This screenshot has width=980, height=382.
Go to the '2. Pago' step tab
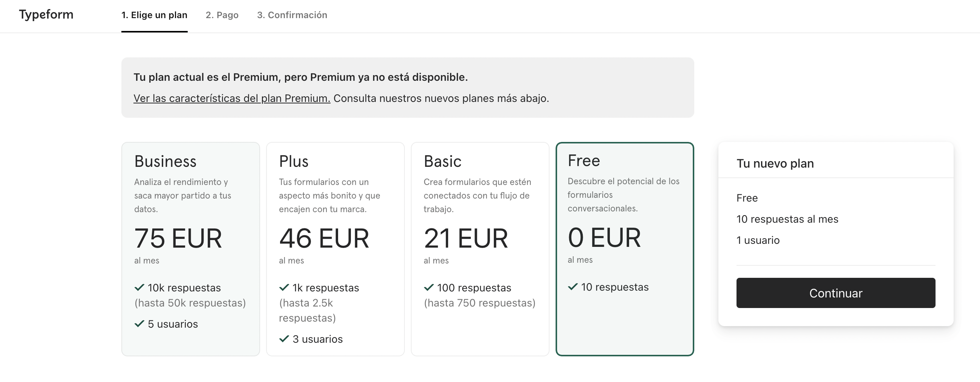click(222, 15)
